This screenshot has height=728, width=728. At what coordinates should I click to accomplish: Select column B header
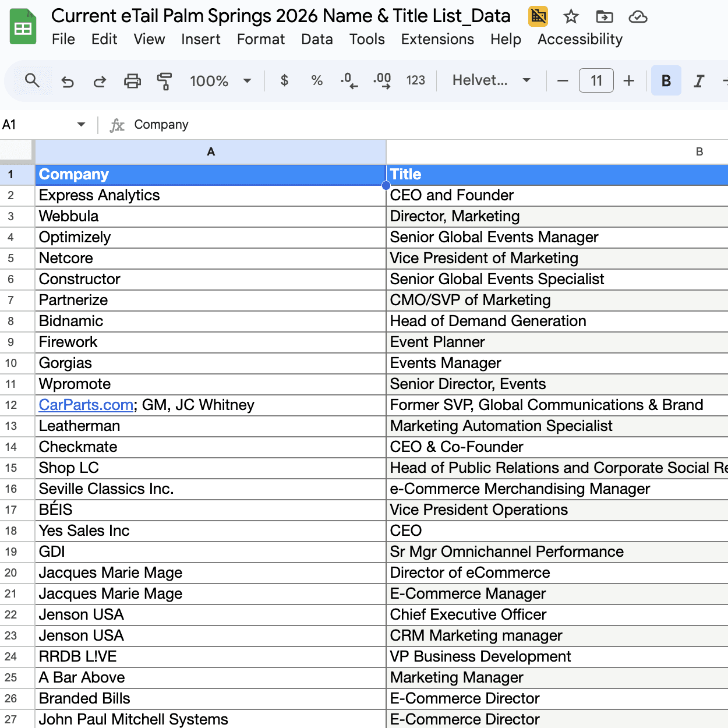click(x=557, y=152)
